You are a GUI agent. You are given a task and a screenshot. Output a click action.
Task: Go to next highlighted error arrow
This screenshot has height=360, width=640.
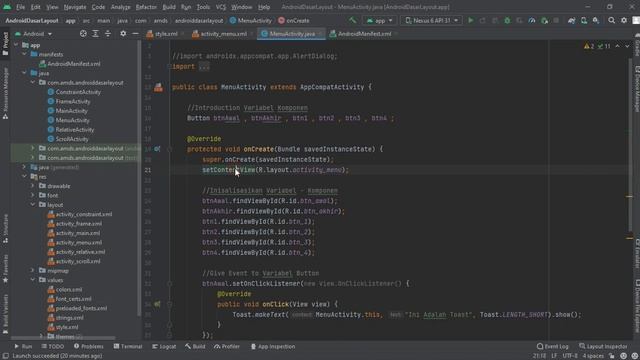[627, 46]
